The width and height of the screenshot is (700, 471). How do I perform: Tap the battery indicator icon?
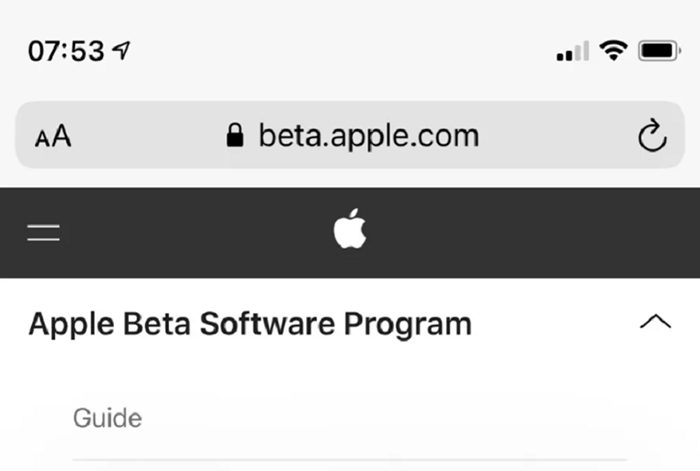[x=659, y=50]
